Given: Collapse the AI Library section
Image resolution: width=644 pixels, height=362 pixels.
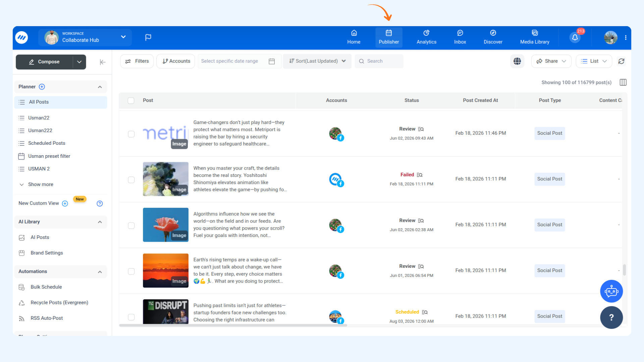Looking at the screenshot, I should pyautogui.click(x=100, y=222).
